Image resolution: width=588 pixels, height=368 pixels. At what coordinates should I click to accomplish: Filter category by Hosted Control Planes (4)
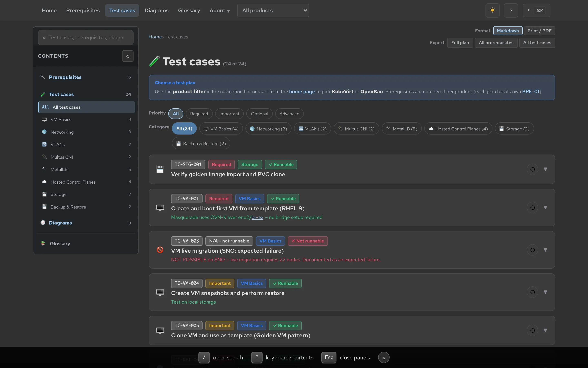tap(458, 129)
